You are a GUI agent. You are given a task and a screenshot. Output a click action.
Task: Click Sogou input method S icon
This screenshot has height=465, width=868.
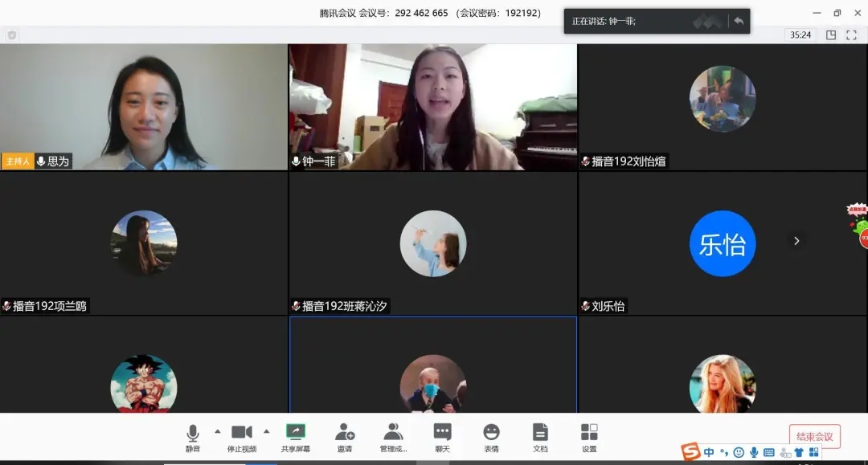tap(690, 452)
